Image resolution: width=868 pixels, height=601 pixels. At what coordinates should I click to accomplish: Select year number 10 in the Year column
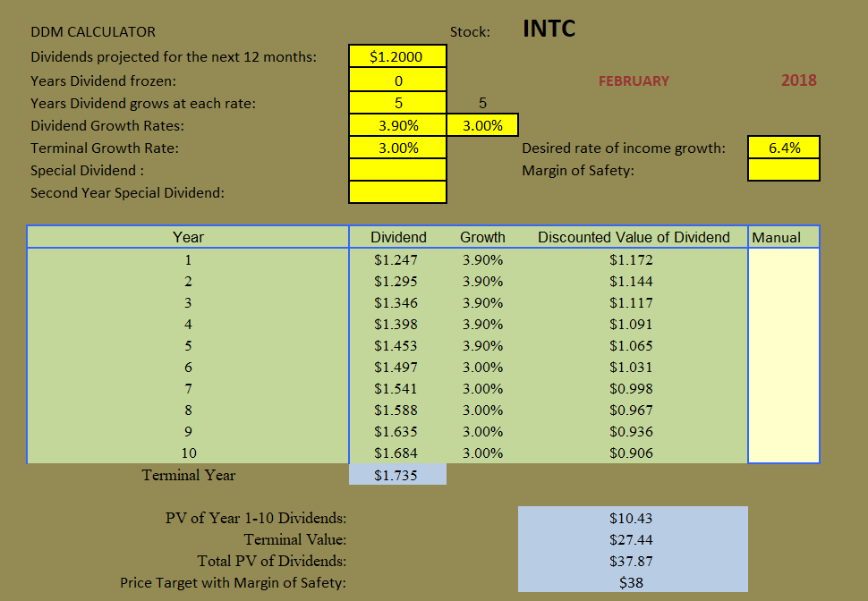tap(189, 453)
